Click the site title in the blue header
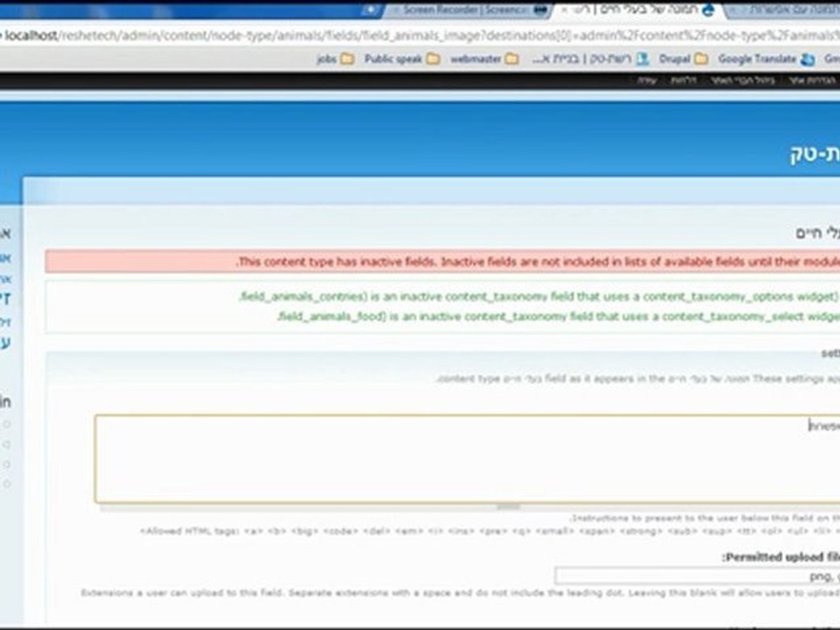The width and height of the screenshot is (840, 630). tap(815, 154)
